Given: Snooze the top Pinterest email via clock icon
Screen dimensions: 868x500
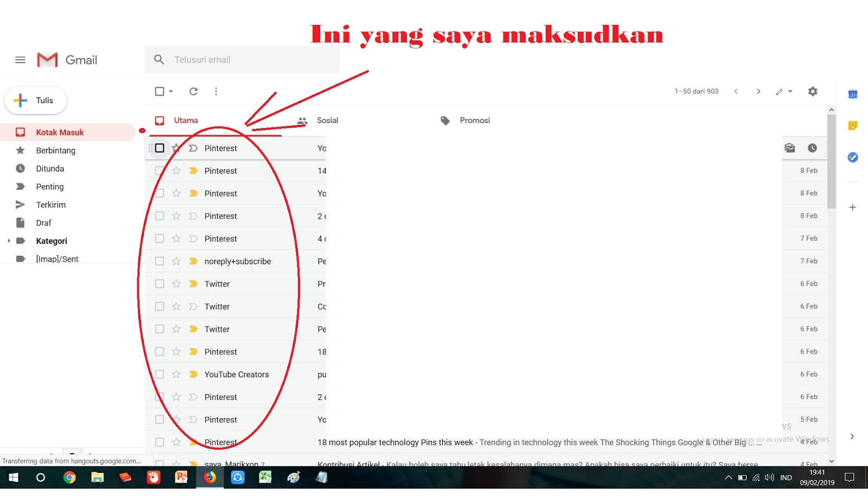Looking at the screenshot, I should pyautogui.click(x=812, y=148).
